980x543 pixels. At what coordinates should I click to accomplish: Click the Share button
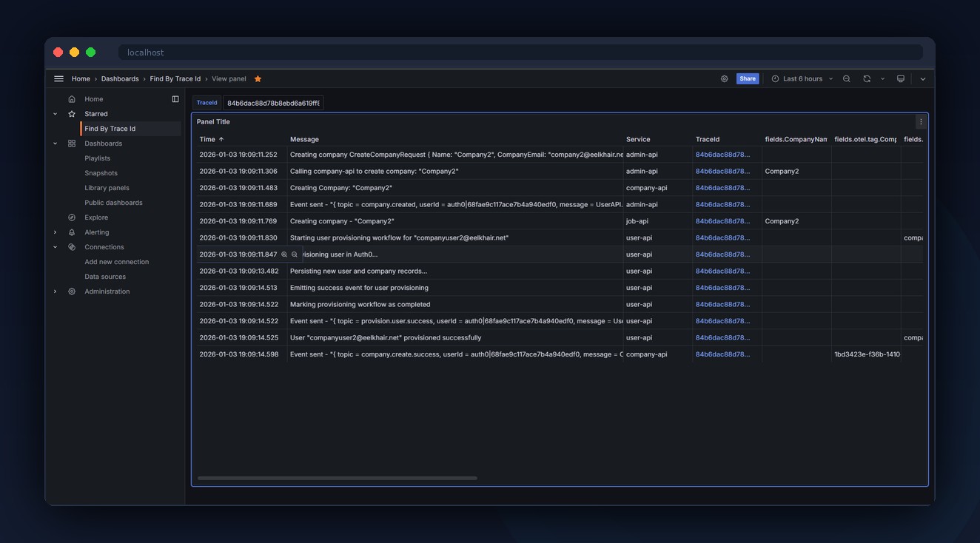747,78
